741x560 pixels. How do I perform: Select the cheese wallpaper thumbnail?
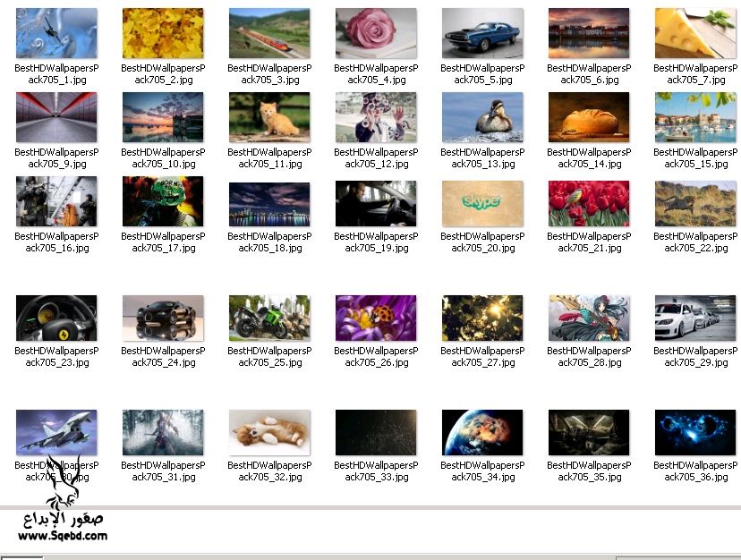[x=695, y=34]
